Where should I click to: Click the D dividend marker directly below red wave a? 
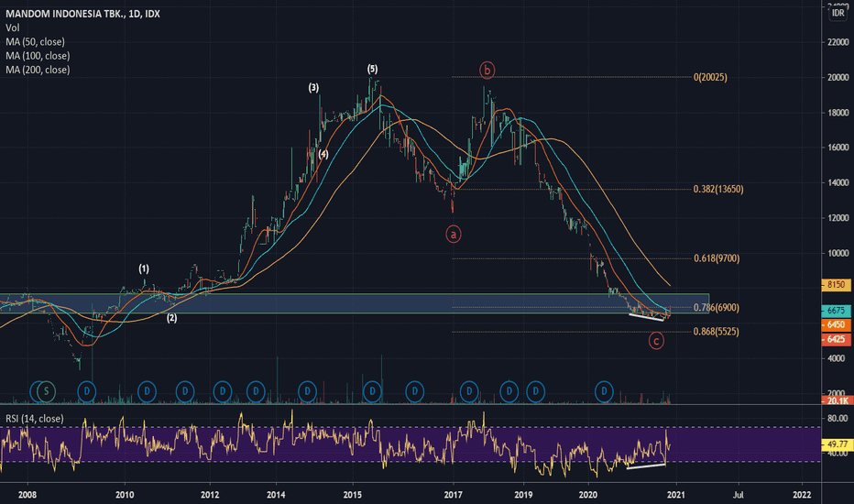click(469, 391)
